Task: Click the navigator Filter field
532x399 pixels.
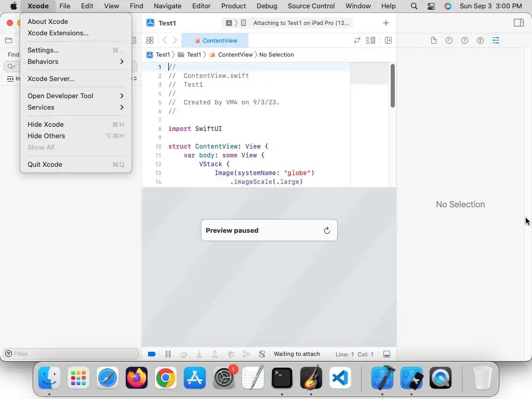Action: coord(71,353)
